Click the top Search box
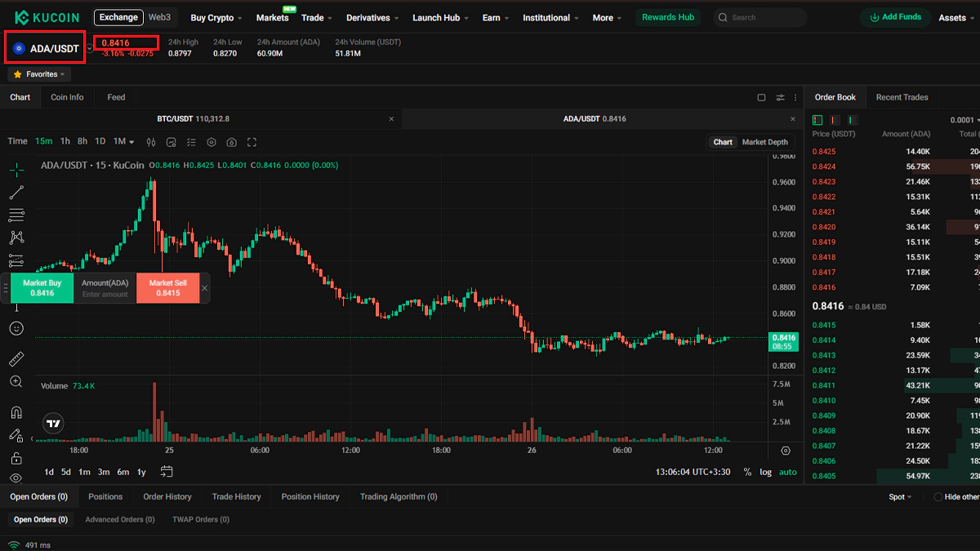Image resolution: width=980 pixels, height=551 pixels. [759, 17]
